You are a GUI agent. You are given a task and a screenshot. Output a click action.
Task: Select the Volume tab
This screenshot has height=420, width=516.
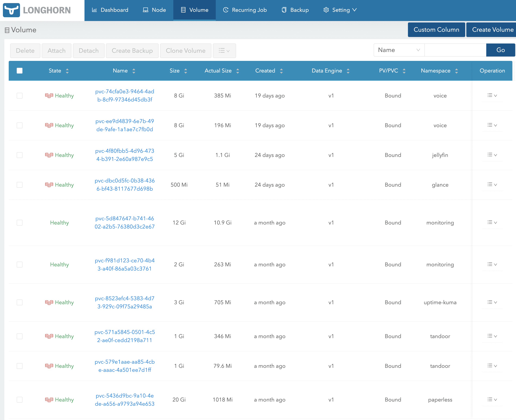click(195, 10)
